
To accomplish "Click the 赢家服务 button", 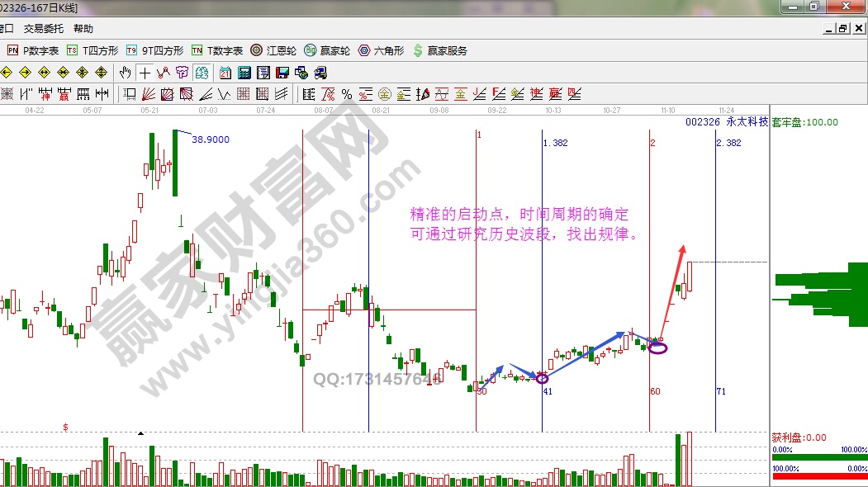I will [x=440, y=50].
